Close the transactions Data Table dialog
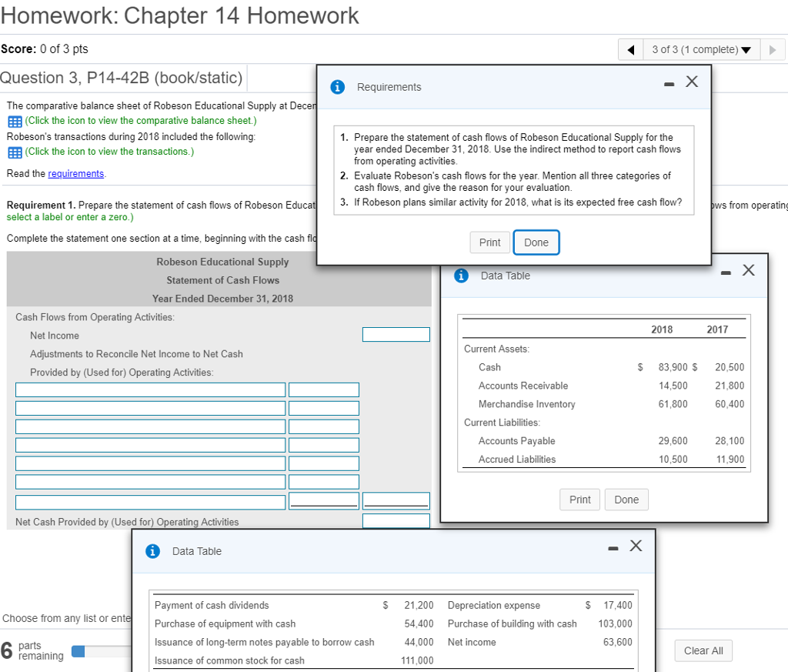 [x=636, y=546]
